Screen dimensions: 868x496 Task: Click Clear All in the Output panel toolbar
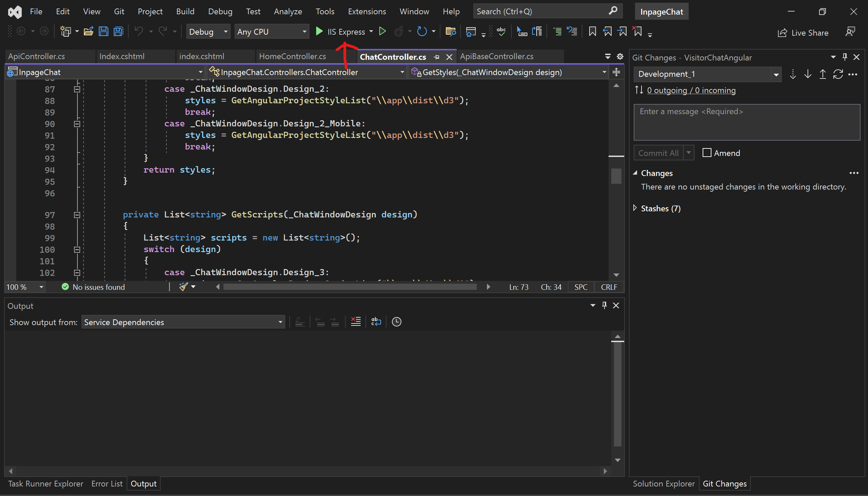coord(356,322)
